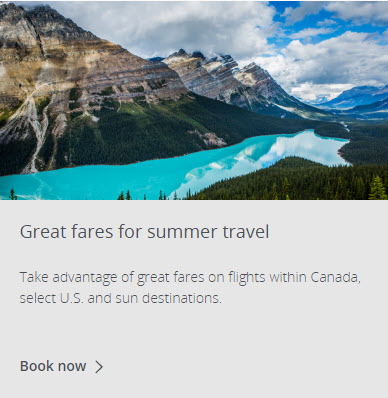
Task: Click the mountain lake promo image
Action: [x=194, y=100]
